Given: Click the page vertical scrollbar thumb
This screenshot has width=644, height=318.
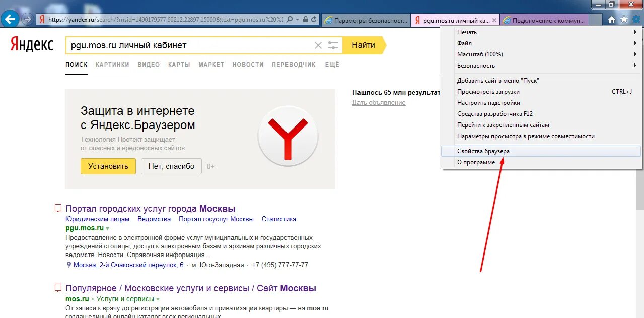Looking at the screenshot, I should pyautogui.click(x=640, y=189).
